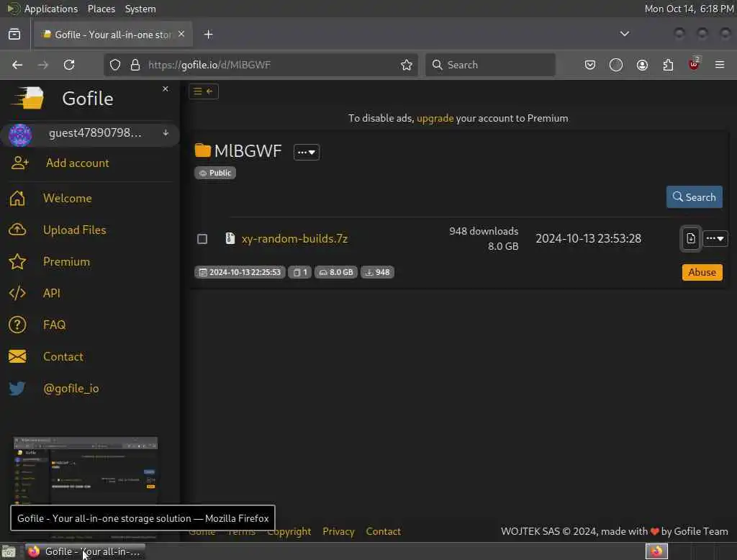Go back with the browser back arrow
Image resolution: width=737 pixels, height=560 pixels.
coord(17,65)
